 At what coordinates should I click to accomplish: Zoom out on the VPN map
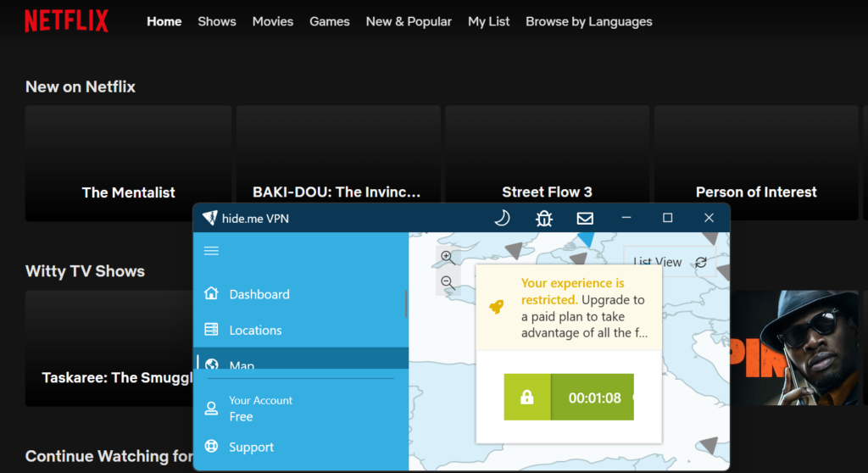pos(448,284)
